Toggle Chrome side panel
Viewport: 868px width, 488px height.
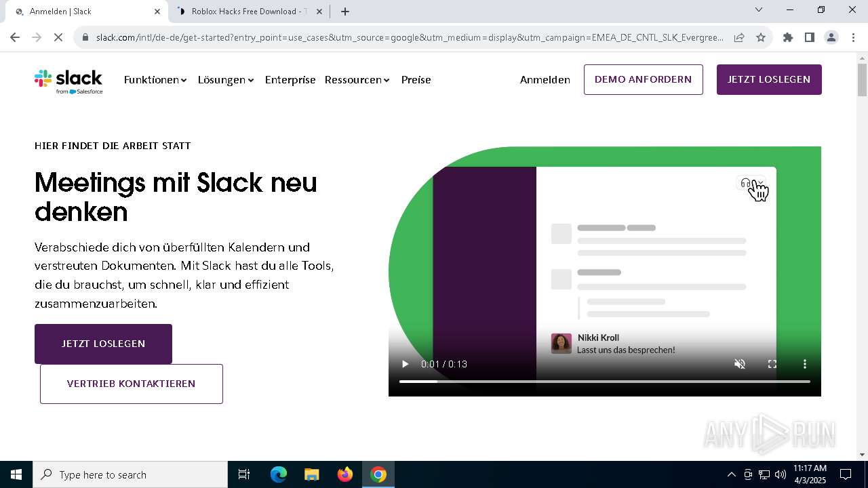(x=810, y=37)
